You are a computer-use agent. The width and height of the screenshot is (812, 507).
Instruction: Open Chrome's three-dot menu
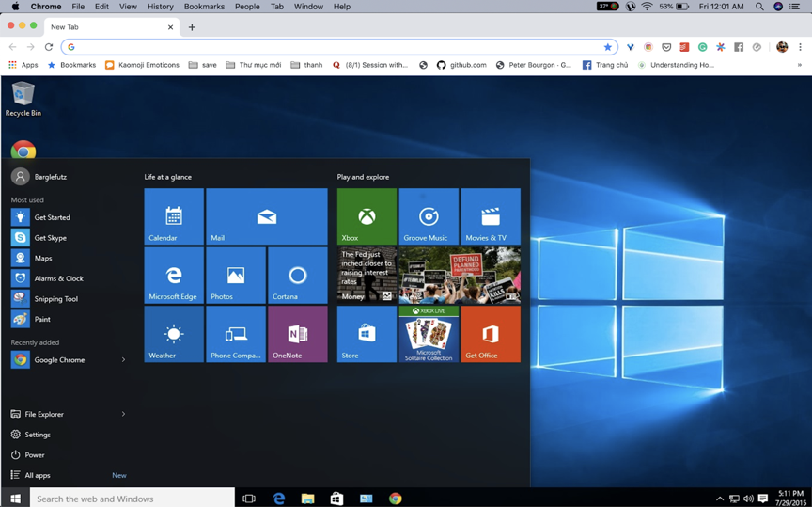coord(800,47)
